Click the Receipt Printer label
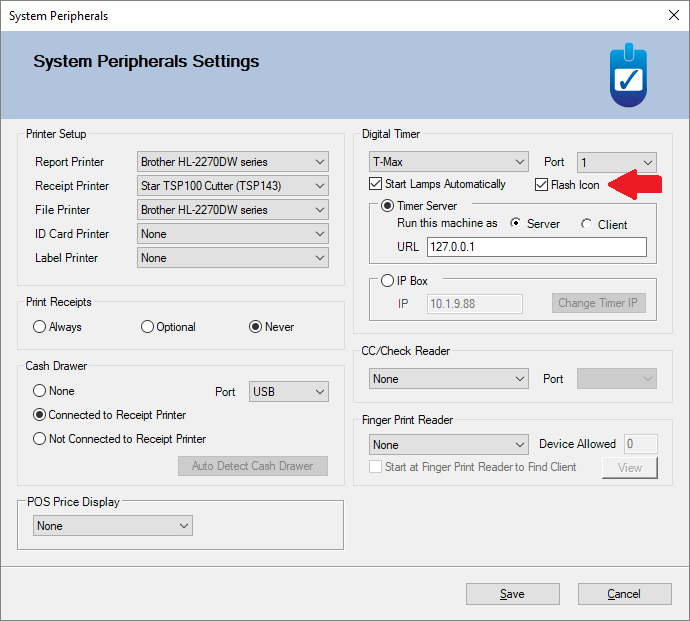690x621 pixels. (72, 186)
